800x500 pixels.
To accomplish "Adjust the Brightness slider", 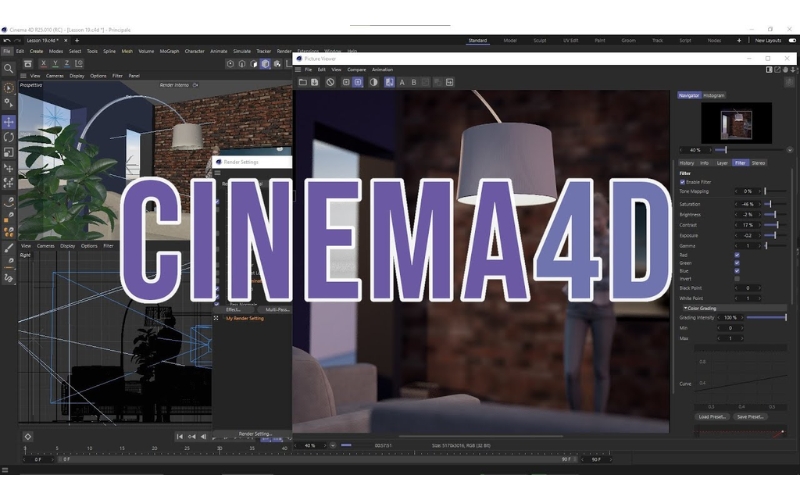I will (x=775, y=215).
